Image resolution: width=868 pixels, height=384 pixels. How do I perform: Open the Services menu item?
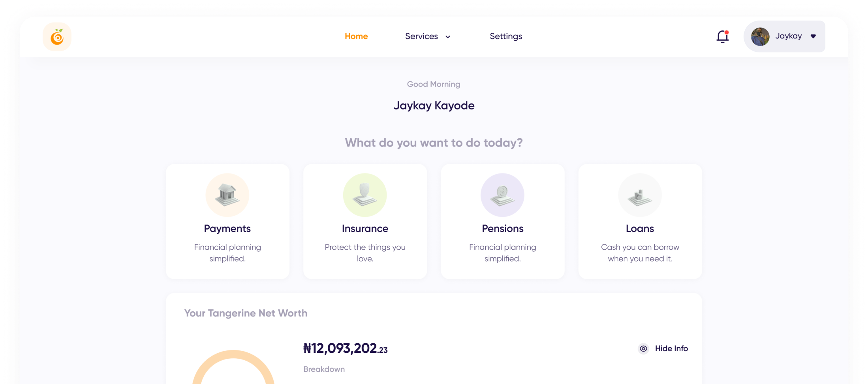[421, 36]
